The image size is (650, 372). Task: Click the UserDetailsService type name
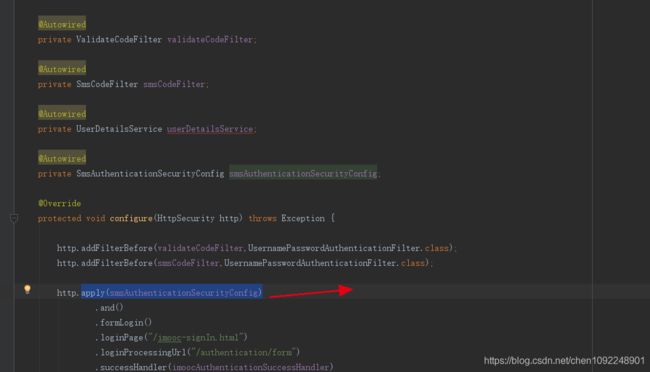(119, 129)
